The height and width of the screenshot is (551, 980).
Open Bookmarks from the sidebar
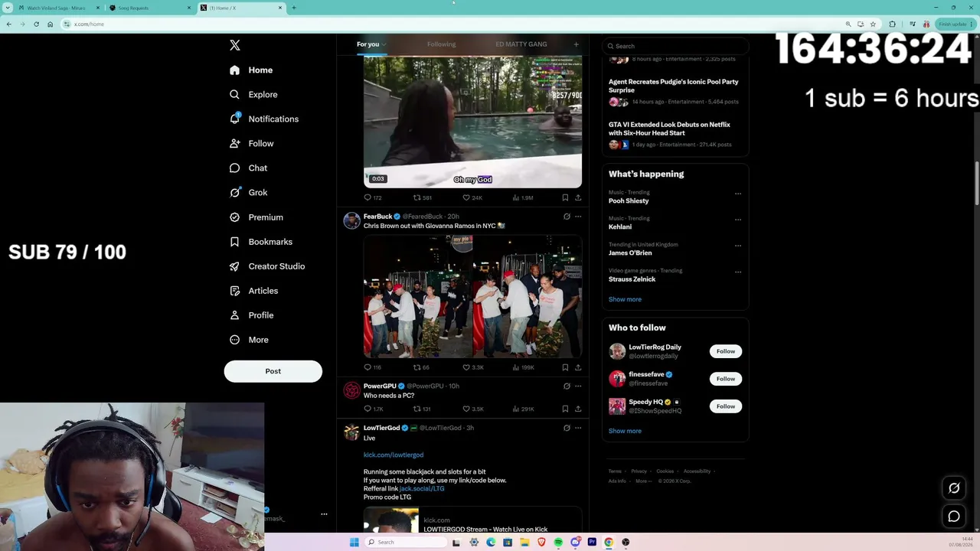point(261,242)
